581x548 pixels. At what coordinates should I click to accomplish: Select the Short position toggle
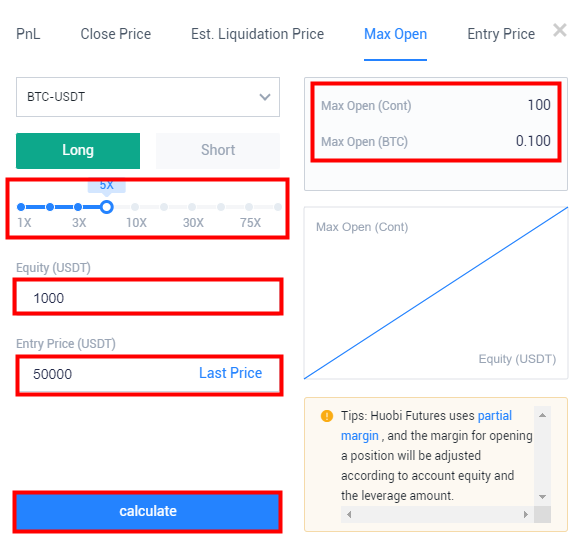[x=218, y=151]
